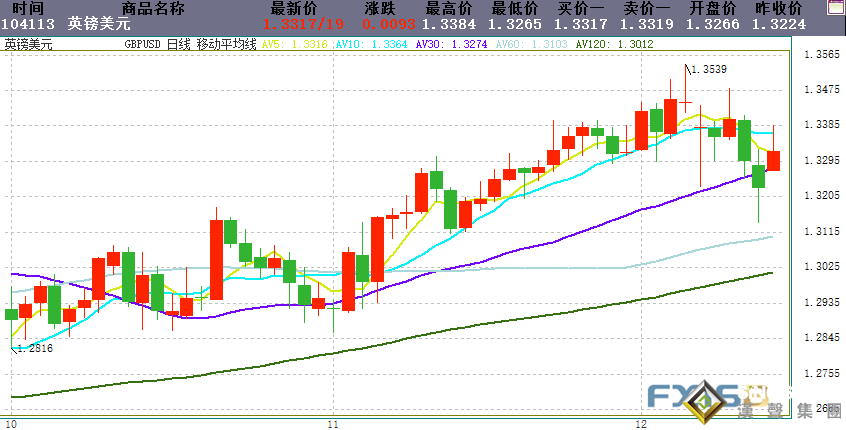Click the 最低价 column header
Viewport: 846px width, 430px height.
point(515,8)
